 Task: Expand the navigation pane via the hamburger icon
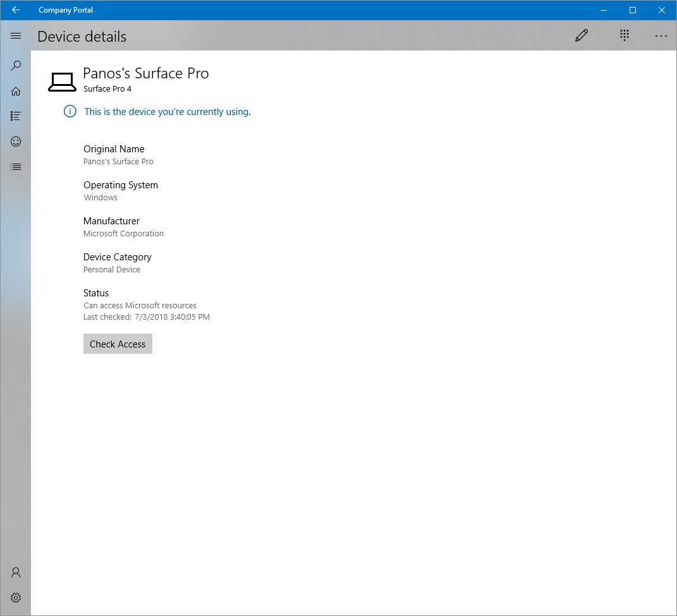[x=16, y=35]
